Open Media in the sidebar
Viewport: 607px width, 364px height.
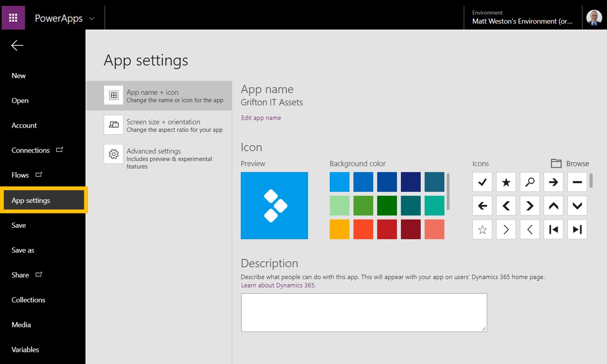21,325
